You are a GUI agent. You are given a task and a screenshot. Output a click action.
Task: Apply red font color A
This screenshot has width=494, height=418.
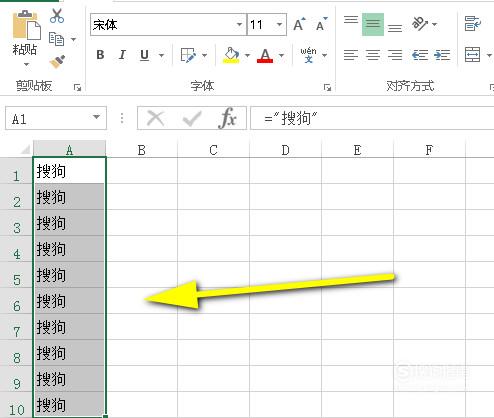click(265, 55)
